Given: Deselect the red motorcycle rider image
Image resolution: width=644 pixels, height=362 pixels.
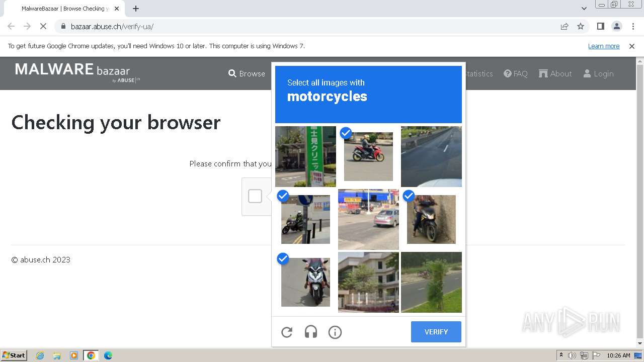Looking at the screenshot, I should (x=368, y=156).
